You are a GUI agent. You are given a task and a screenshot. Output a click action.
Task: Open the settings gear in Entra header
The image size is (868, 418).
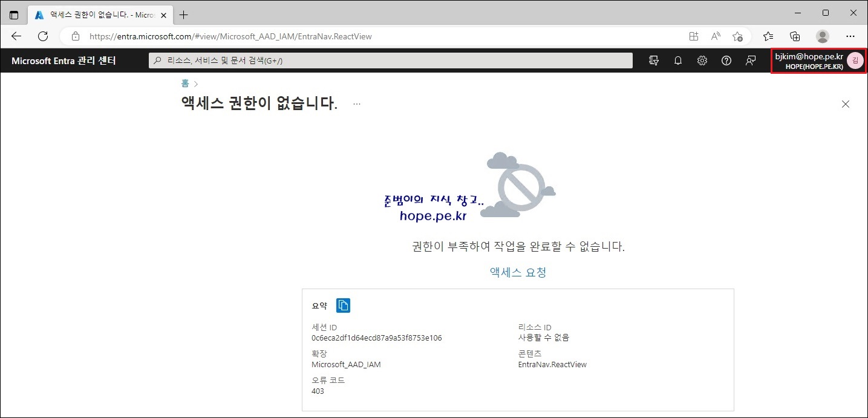(x=702, y=60)
